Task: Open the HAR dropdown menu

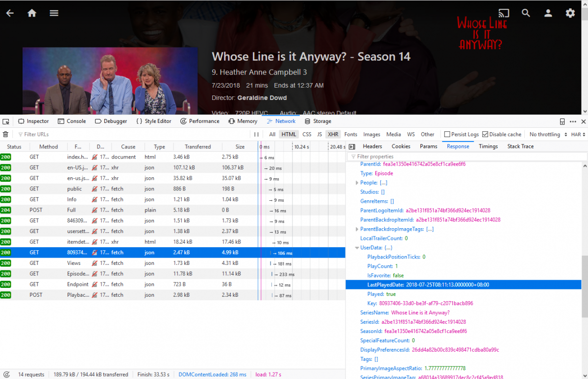Action: click(x=579, y=134)
